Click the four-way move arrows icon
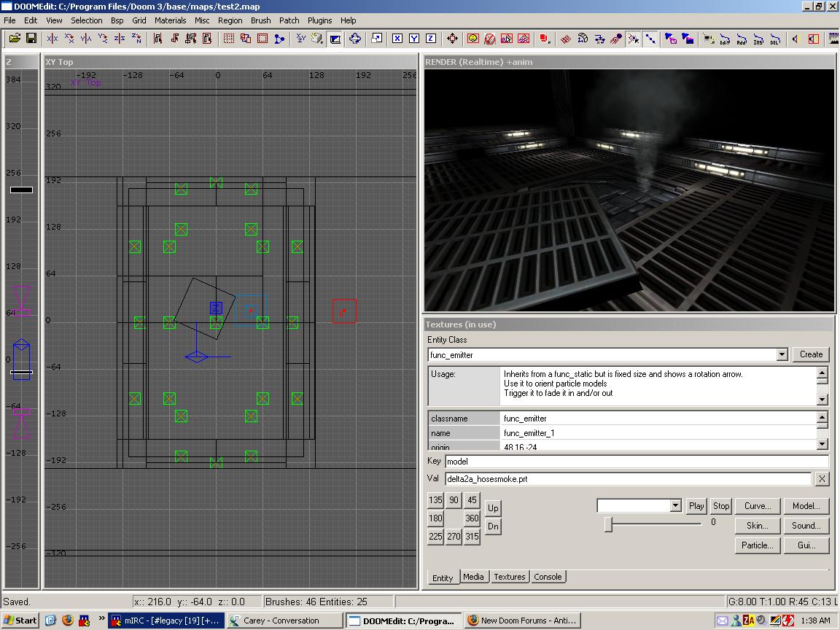 452,39
